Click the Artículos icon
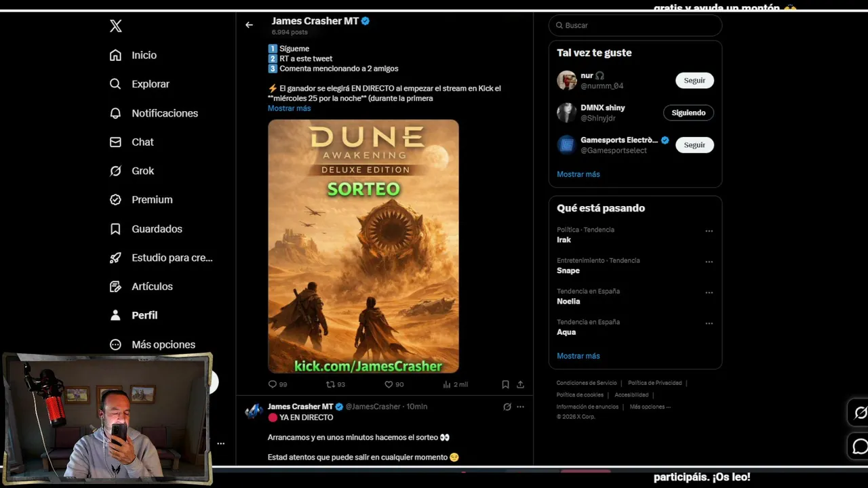868x488 pixels. [115, 287]
